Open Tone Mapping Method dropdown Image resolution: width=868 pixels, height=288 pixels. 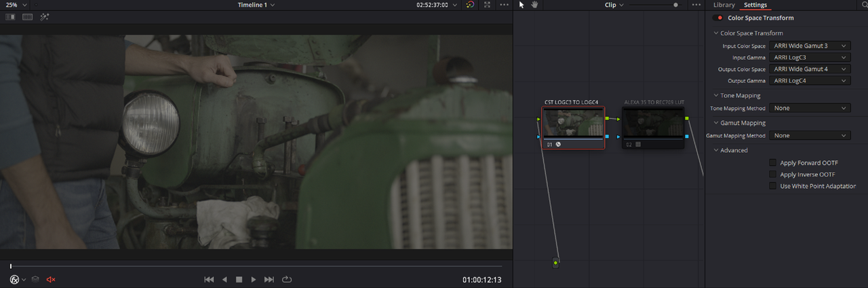click(x=810, y=108)
